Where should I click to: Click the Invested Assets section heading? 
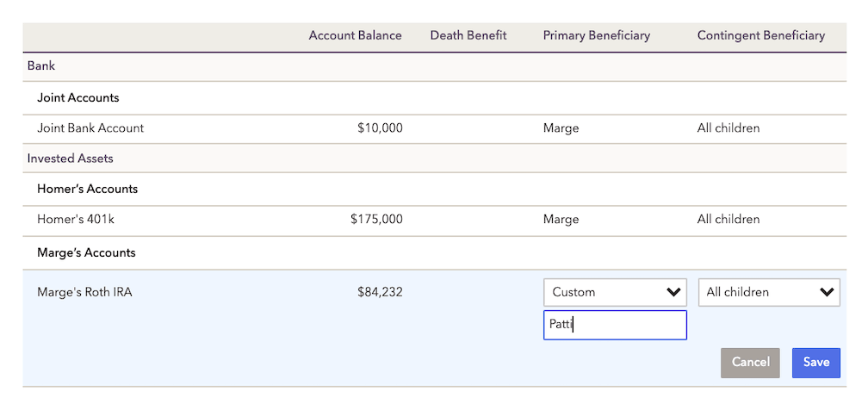[71, 159]
